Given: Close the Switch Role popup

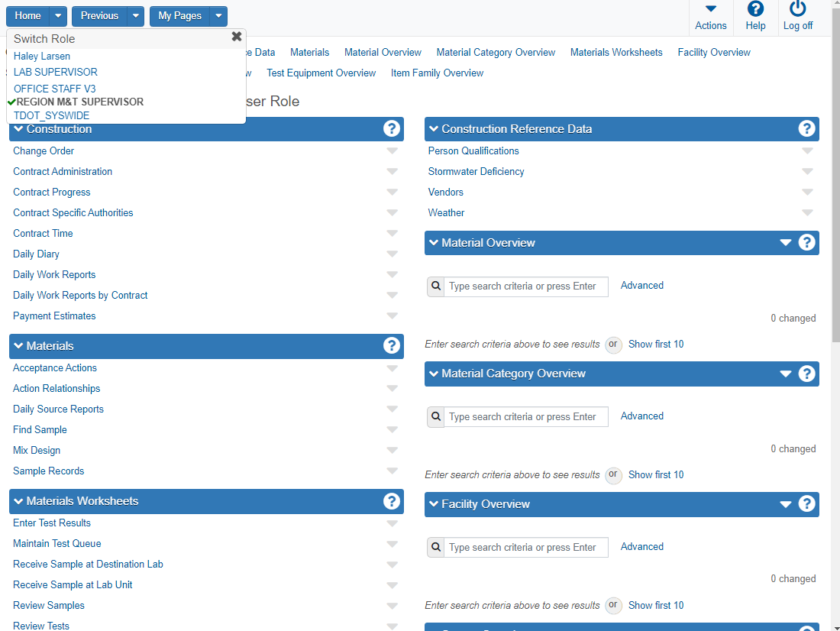Looking at the screenshot, I should tap(237, 37).
